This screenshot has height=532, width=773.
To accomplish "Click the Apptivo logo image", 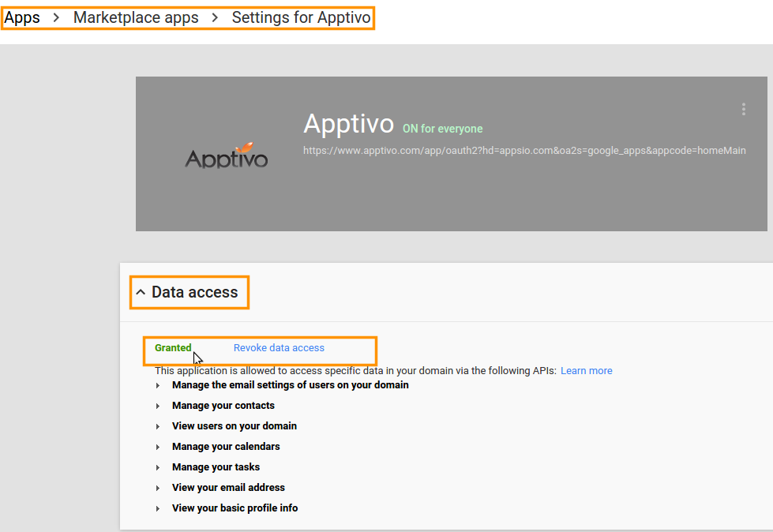I will (227, 155).
